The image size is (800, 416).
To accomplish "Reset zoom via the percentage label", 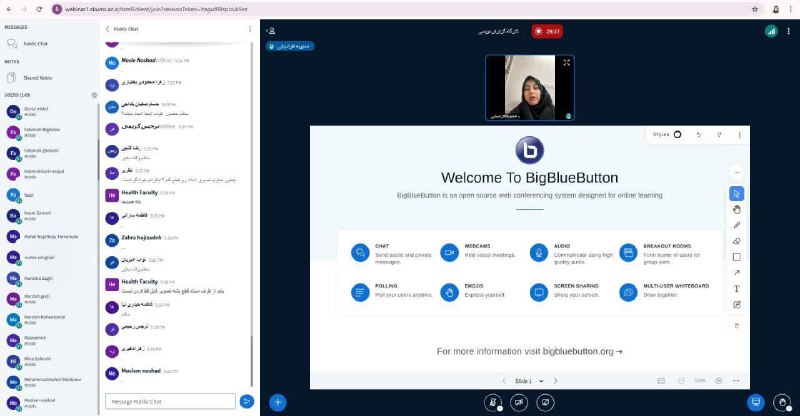I will click(x=700, y=381).
